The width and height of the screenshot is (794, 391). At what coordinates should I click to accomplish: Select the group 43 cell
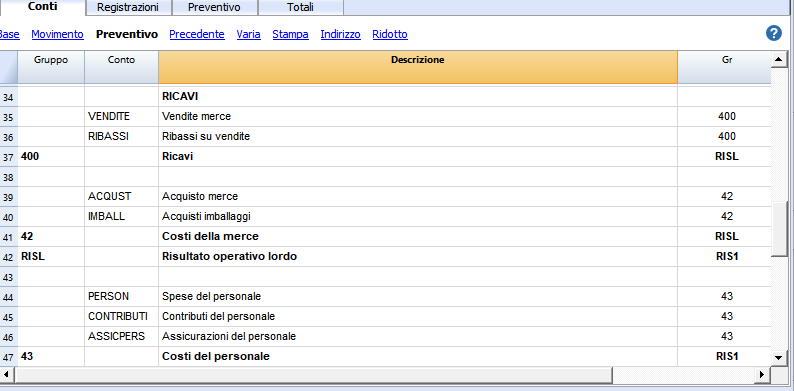tap(51, 357)
